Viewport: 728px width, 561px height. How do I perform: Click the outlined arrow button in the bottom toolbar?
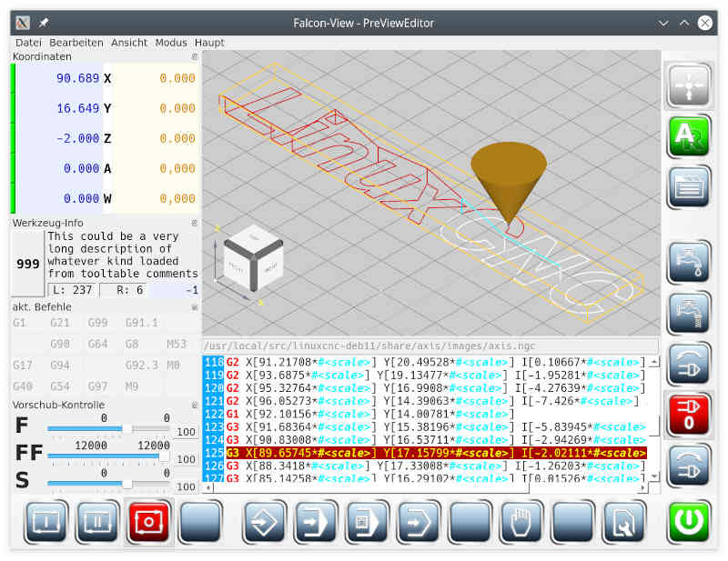point(419,522)
